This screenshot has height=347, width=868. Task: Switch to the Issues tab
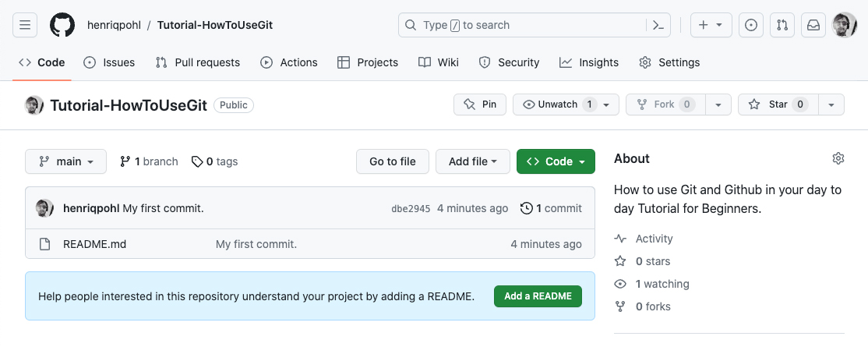click(x=109, y=62)
